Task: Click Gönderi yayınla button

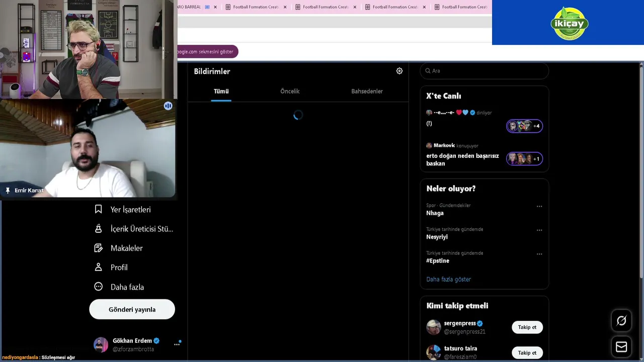Action: click(132, 309)
